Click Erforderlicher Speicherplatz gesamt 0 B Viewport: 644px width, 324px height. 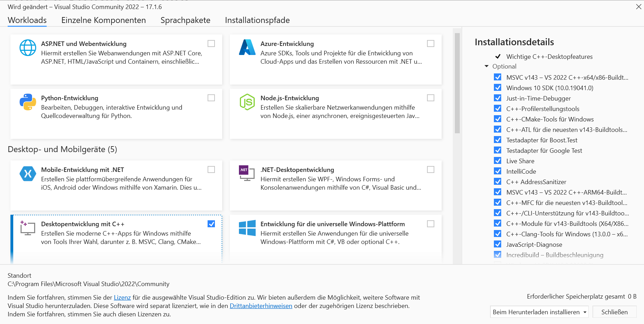point(582,297)
